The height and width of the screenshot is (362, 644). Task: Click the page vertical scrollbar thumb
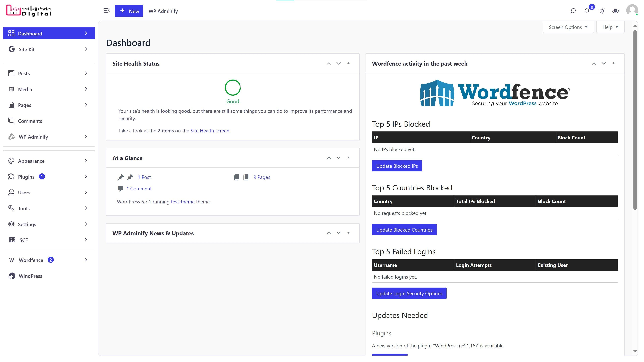point(635,120)
